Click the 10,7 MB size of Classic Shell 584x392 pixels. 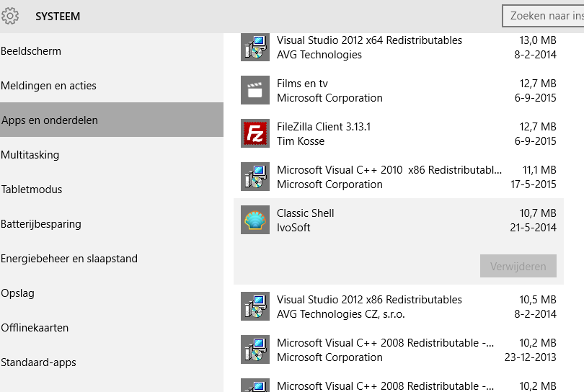coord(538,213)
